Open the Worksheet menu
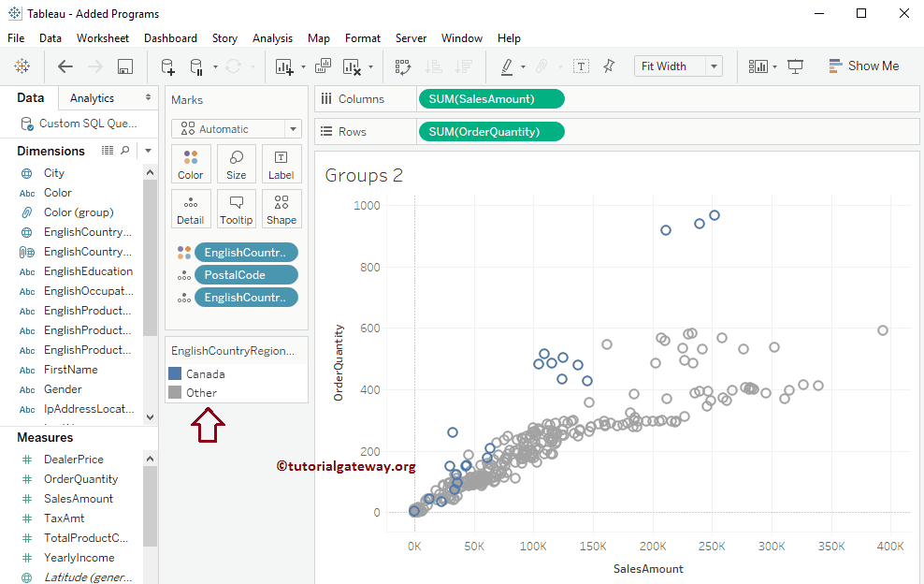 (x=103, y=38)
